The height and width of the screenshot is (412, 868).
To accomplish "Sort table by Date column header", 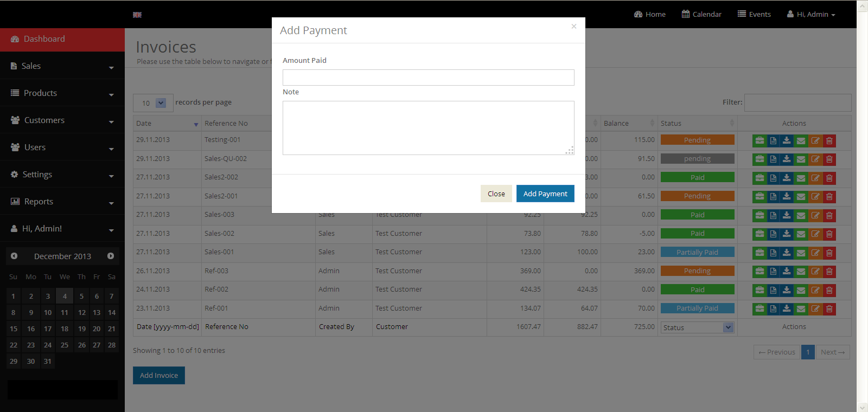I will 167,123.
